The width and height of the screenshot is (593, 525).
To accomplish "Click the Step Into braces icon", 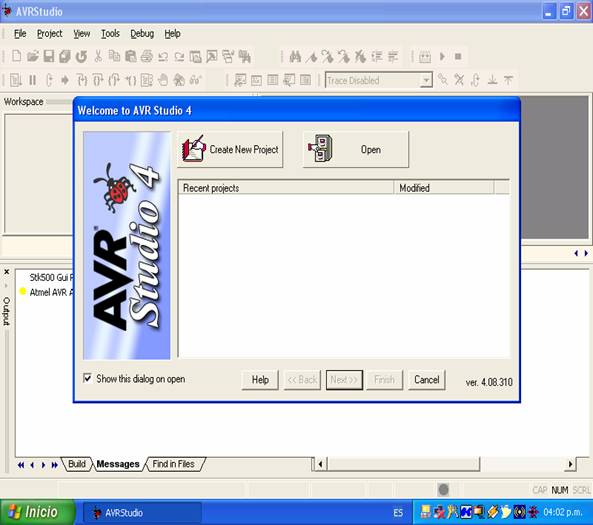I will click(x=82, y=80).
